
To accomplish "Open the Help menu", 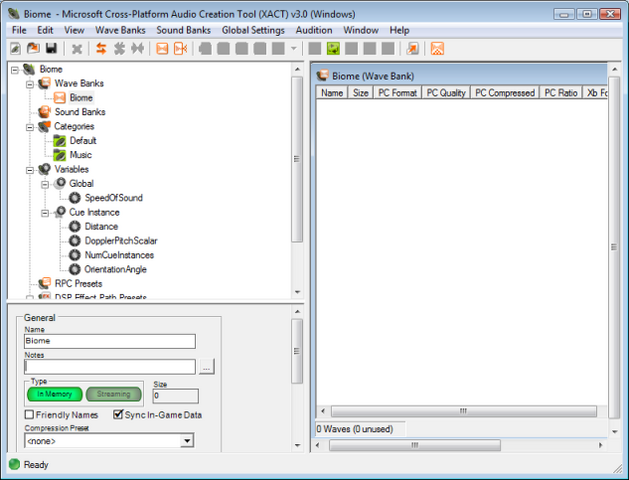I will [x=399, y=30].
